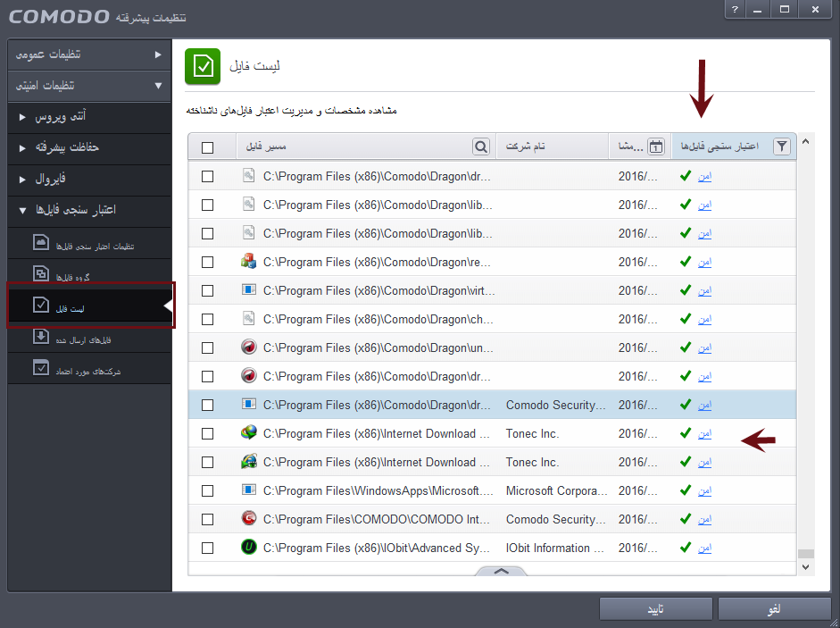The image size is (840, 628).
Task: Select لیست فایل menu item
Action: point(89,306)
